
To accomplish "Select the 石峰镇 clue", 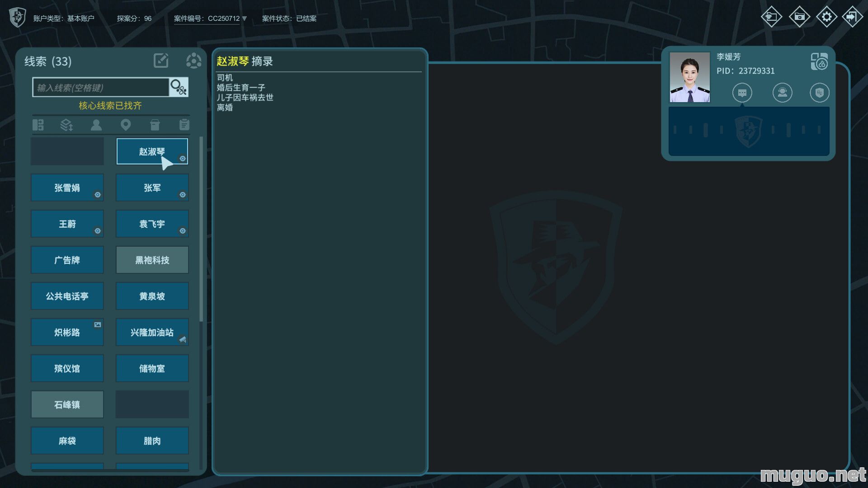I will [67, 404].
